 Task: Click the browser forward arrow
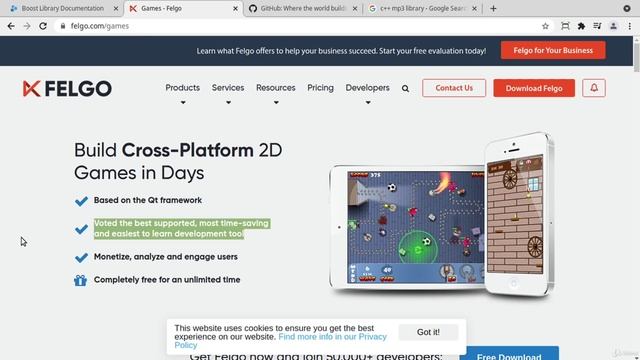pyautogui.click(x=27, y=26)
